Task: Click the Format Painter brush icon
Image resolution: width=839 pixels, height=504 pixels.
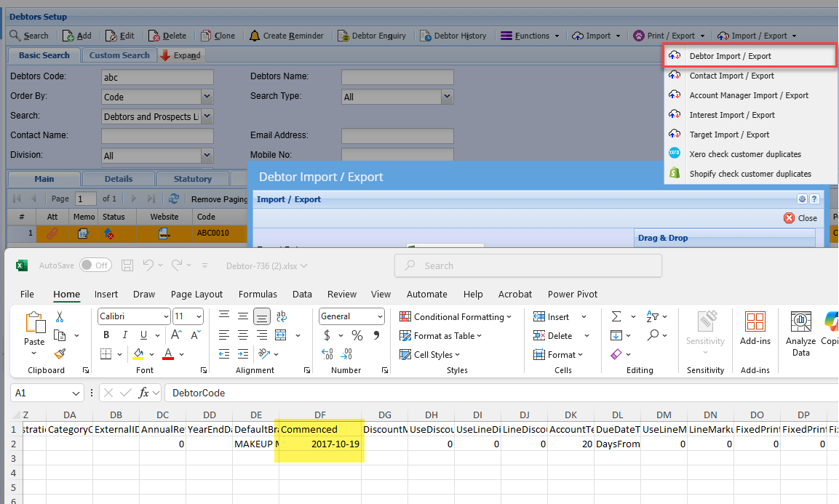Action: pos(60,354)
